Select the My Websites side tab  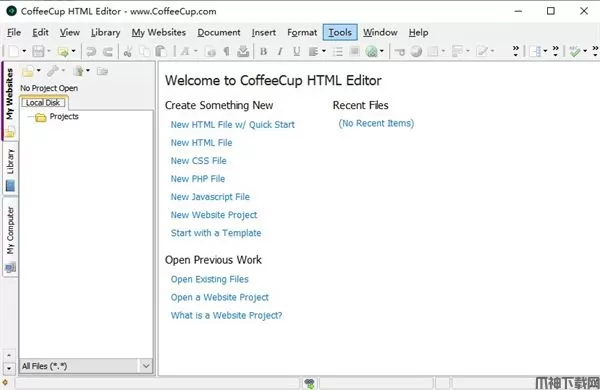(x=10, y=101)
